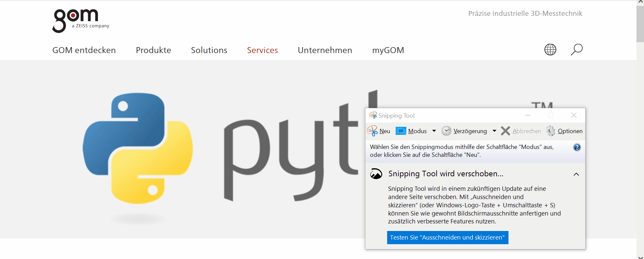The image size is (644, 259).
Task: Click the Modus rectangle icon
Action: (x=401, y=131)
